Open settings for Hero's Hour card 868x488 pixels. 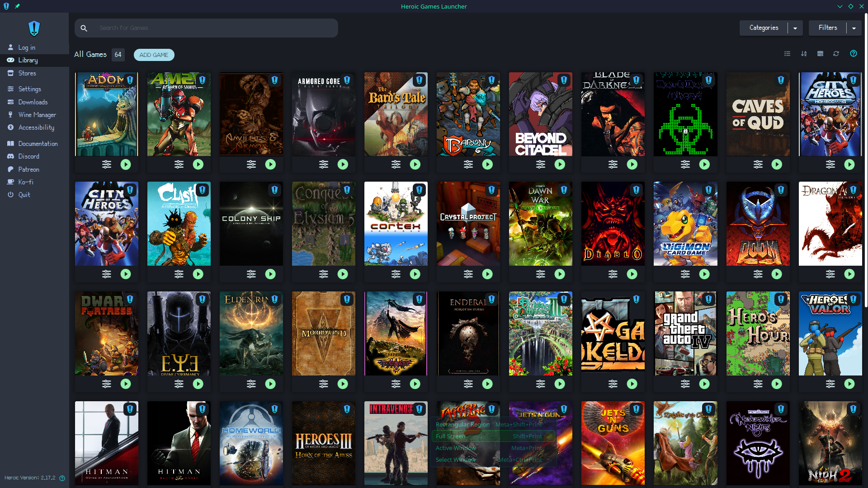tap(758, 384)
